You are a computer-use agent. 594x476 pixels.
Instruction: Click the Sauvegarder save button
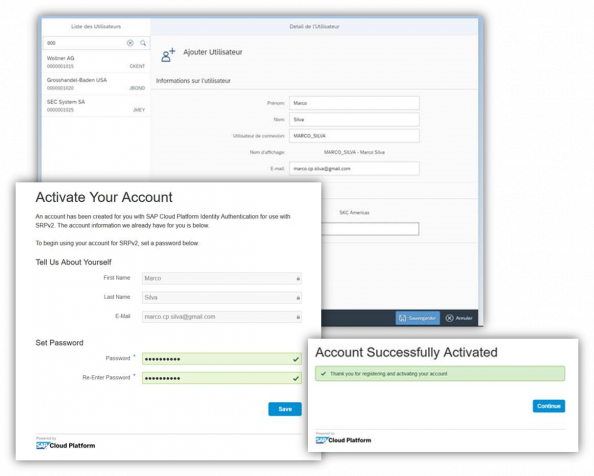coord(418,318)
